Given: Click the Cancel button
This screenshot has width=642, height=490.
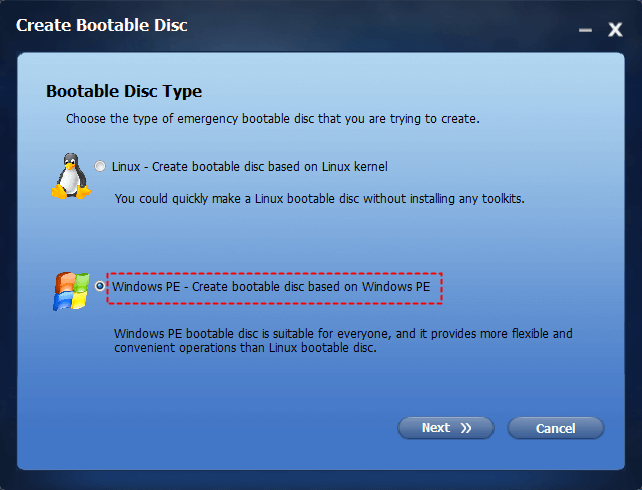Looking at the screenshot, I should 556,428.
